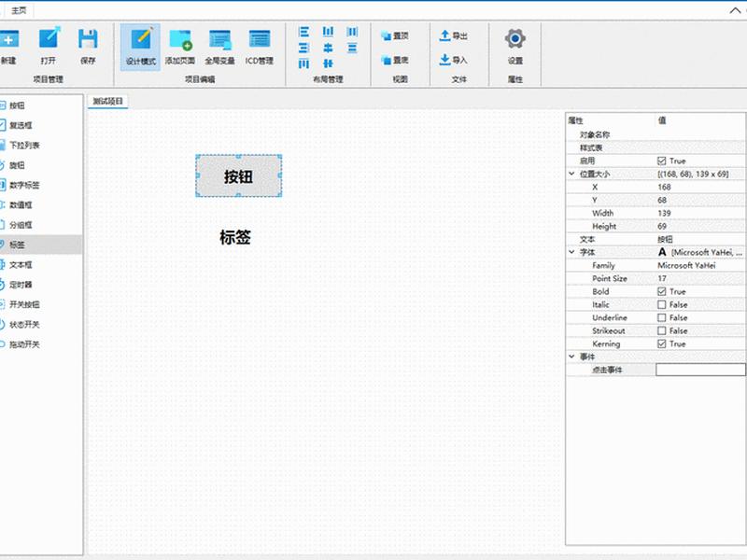Viewport: 747px width, 560px height.
Task: Click the Width value 139
Action: pos(664,214)
